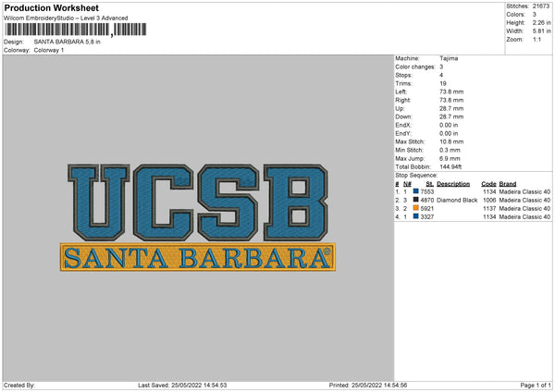Click the 'Wilcom EmbroideryStudio – Level 3 Advanced' text
Viewport: 555px width, 392px height.
point(66,18)
